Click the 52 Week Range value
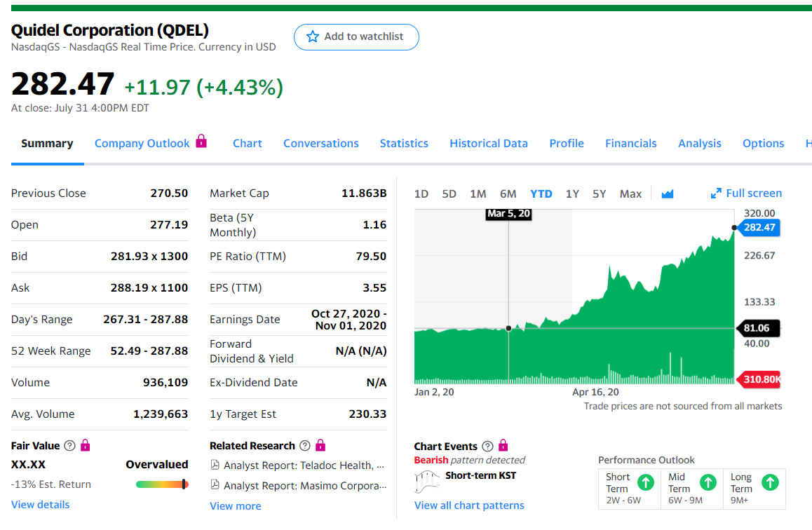The image size is (812, 530). (149, 351)
